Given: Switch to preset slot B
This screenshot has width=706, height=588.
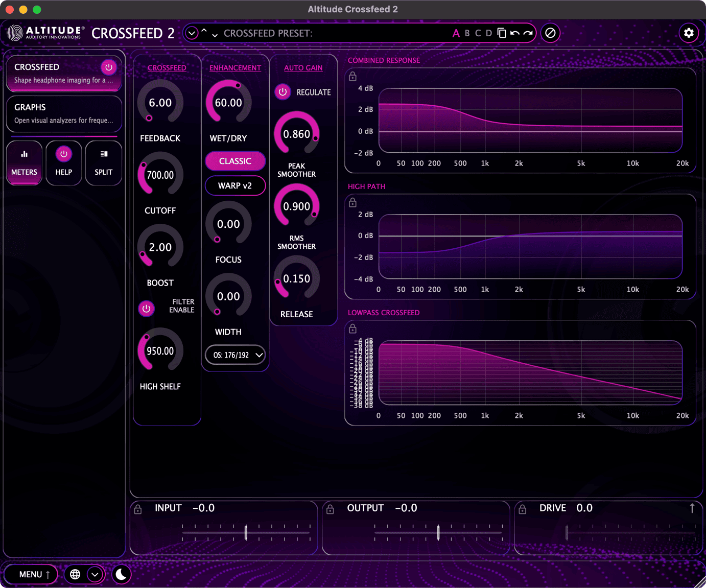Looking at the screenshot, I should (467, 33).
